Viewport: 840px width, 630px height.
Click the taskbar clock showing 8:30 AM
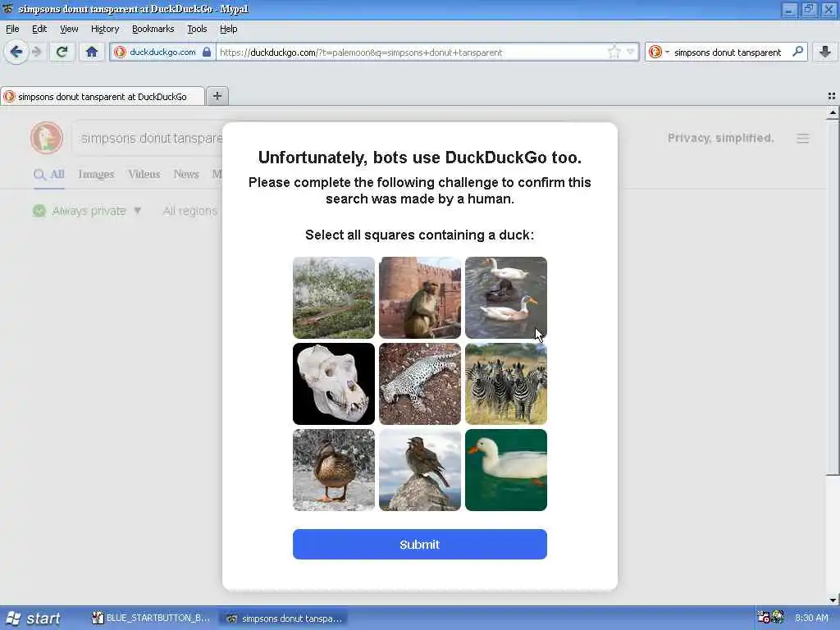pos(811,618)
